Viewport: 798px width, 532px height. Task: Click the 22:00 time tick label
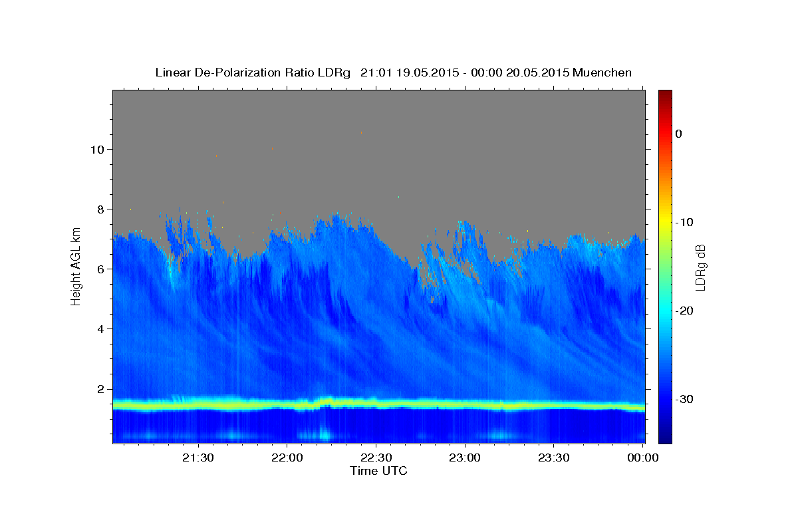point(287,458)
